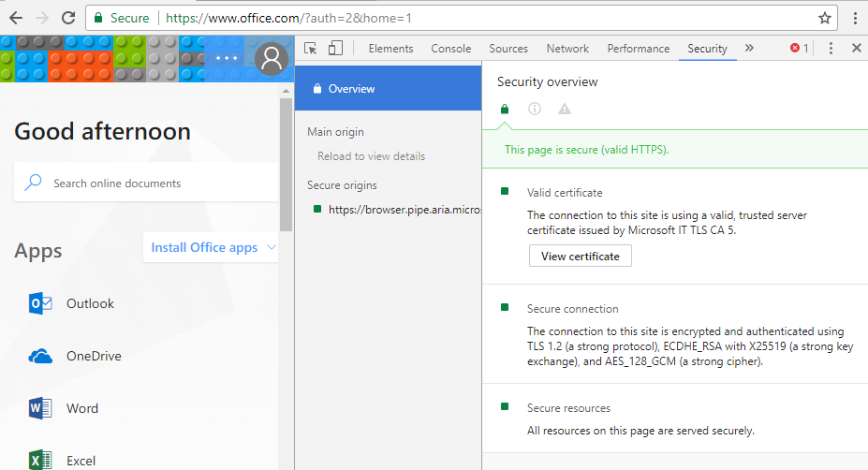Click 'Reload to view details' text
Screen dimensions: 868x470
pyautogui.click(x=372, y=156)
